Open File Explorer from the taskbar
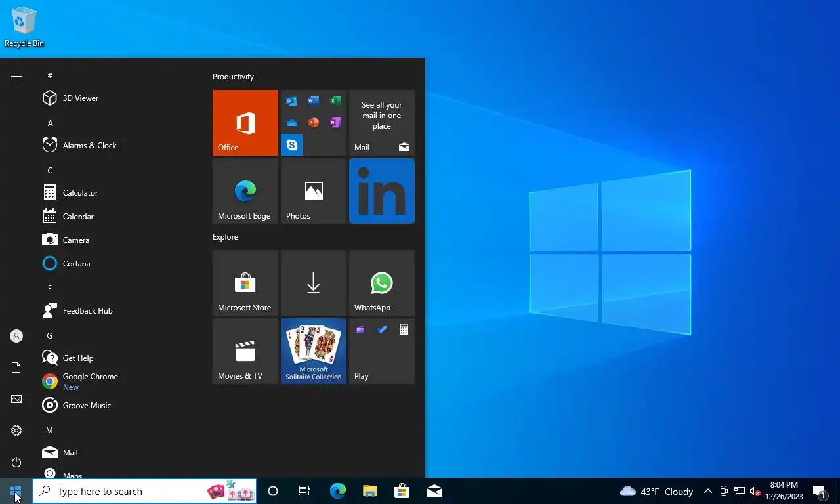Image resolution: width=840 pixels, height=504 pixels. [x=369, y=491]
